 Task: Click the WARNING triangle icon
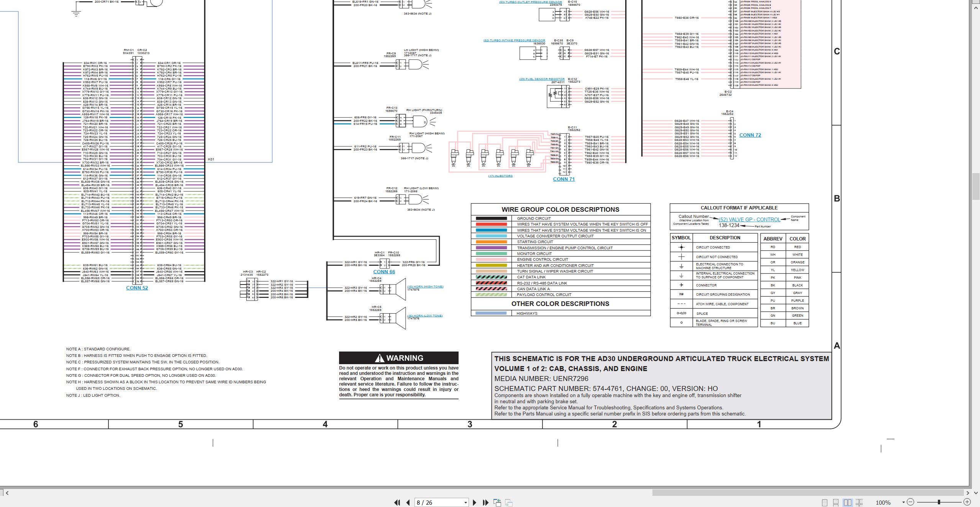coord(379,358)
